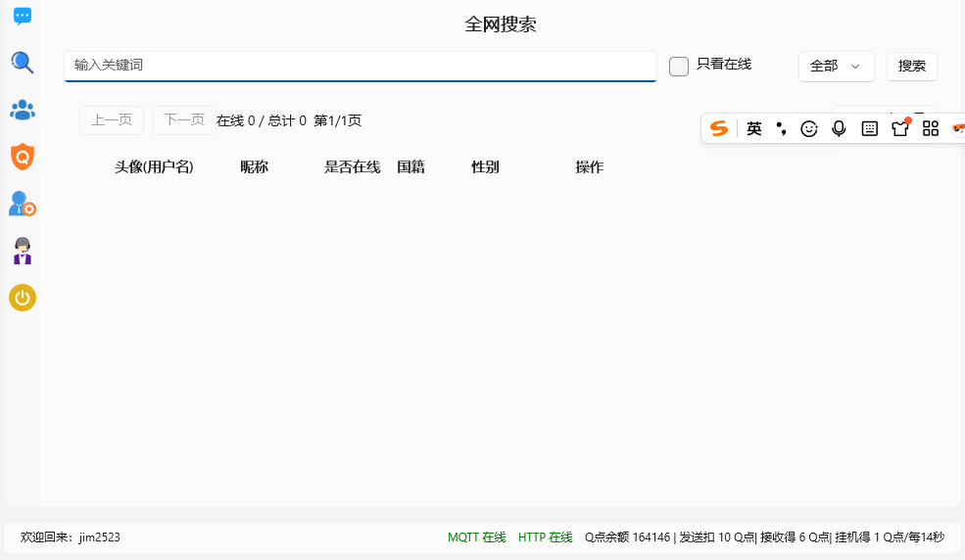The width and height of the screenshot is (965, 560).
Task: Click the orange Q shield icon
Action: coord(22,156)
